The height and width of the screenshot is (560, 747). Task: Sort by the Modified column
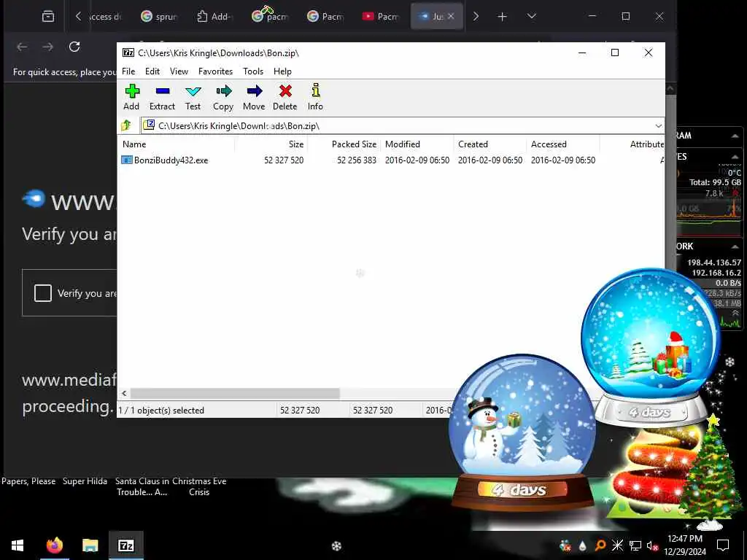pyautogui.click(x=417, y=144)
